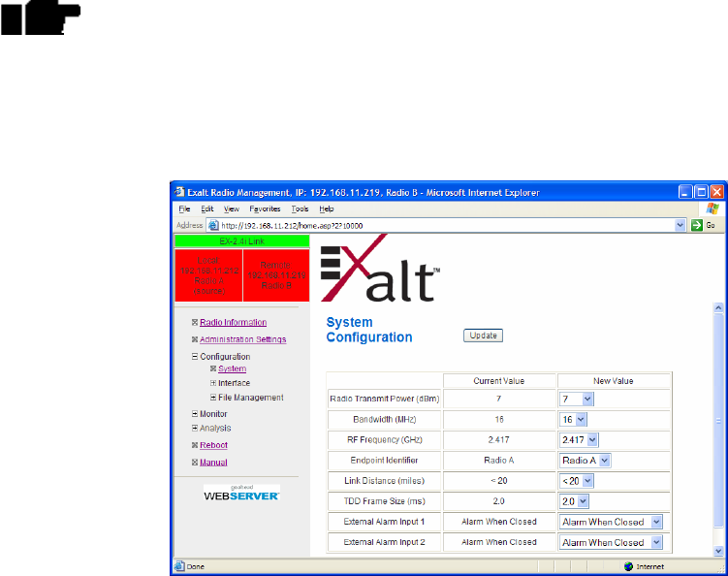
Task: Click the scroll down arrow
Action: click(718, 551)
